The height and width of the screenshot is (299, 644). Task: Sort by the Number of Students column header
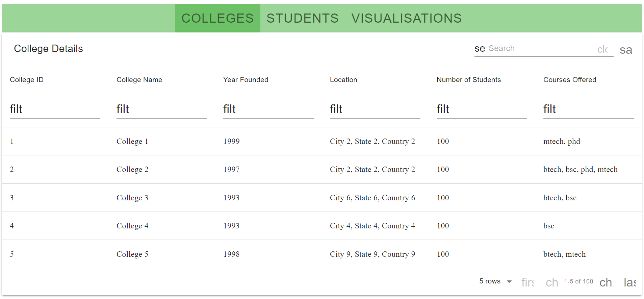468,80
